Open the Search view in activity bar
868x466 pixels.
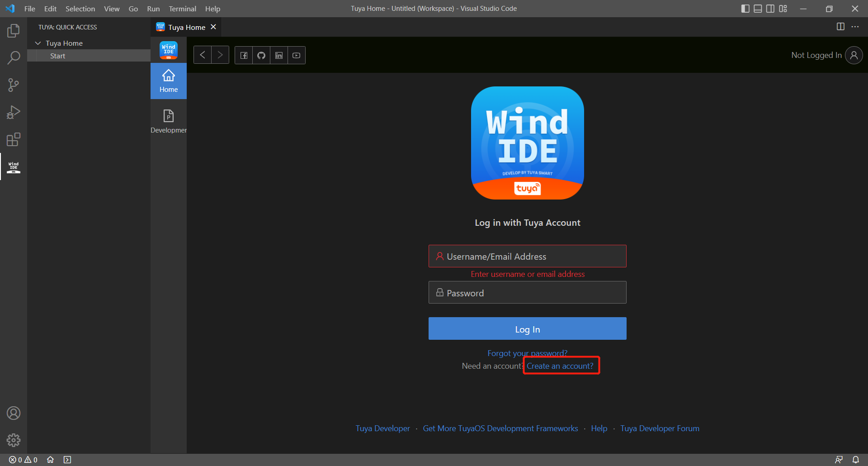point(14,57)
